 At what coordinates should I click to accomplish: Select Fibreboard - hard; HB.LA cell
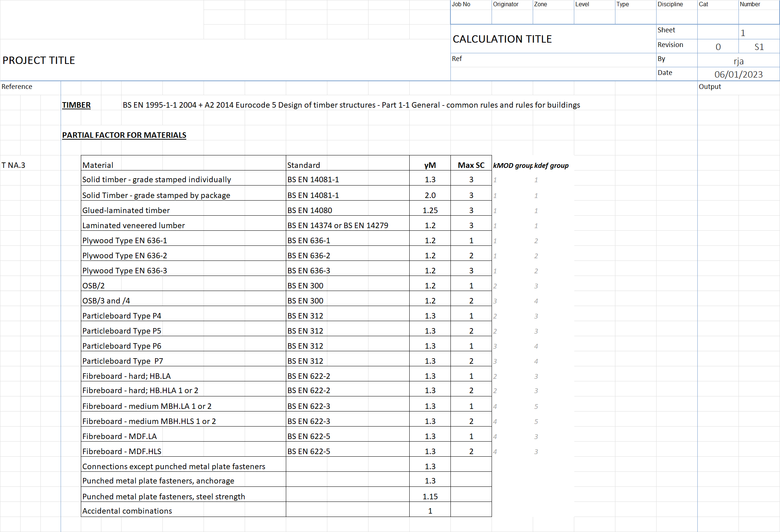(x=183, y=374)
